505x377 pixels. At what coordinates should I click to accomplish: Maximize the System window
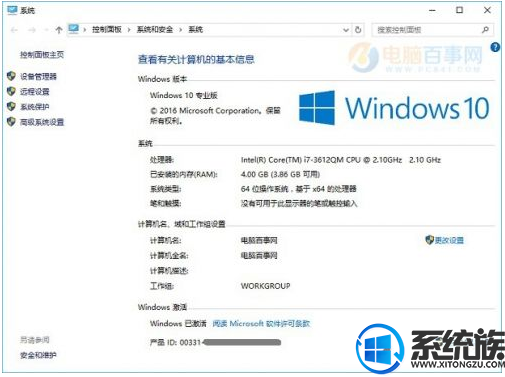point(459,10)
